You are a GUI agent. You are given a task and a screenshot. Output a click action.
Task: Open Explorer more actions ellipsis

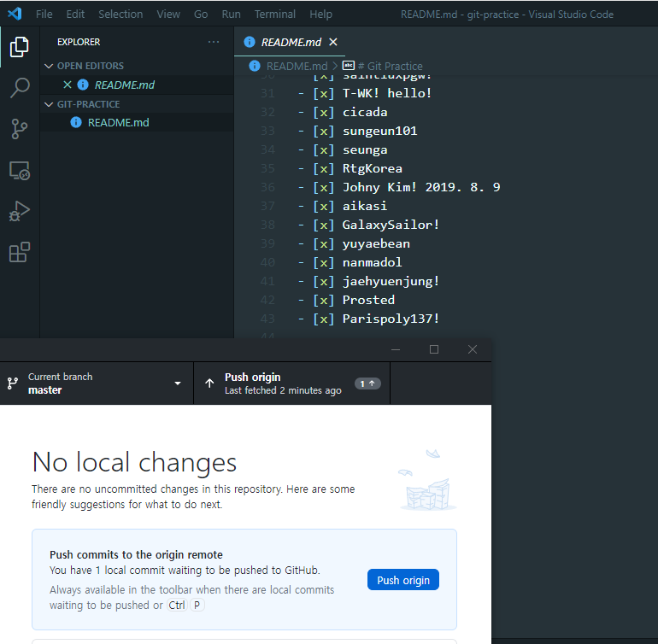click(x=214, y=42)
